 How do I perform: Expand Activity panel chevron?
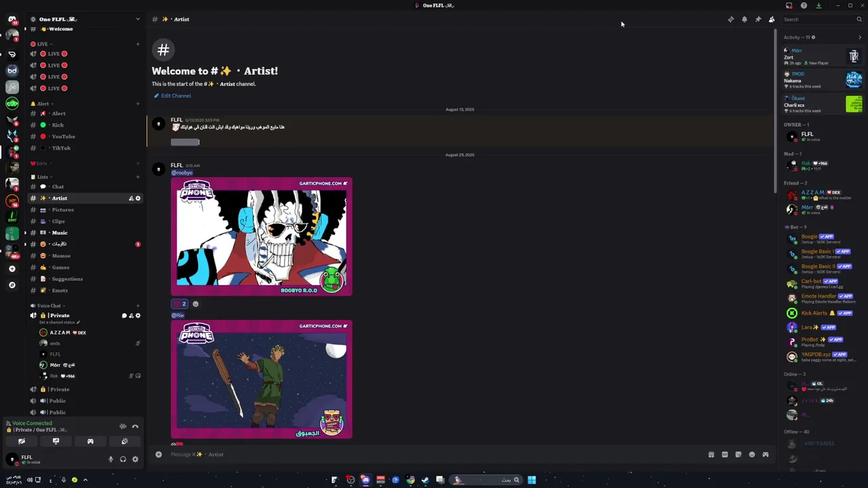click(x=860, y=37)
